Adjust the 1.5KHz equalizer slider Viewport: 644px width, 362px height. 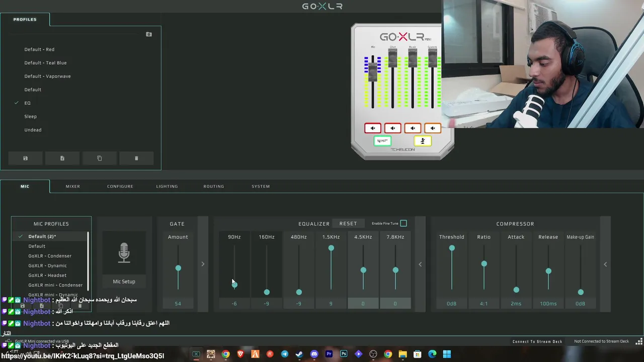click(331, 248)
